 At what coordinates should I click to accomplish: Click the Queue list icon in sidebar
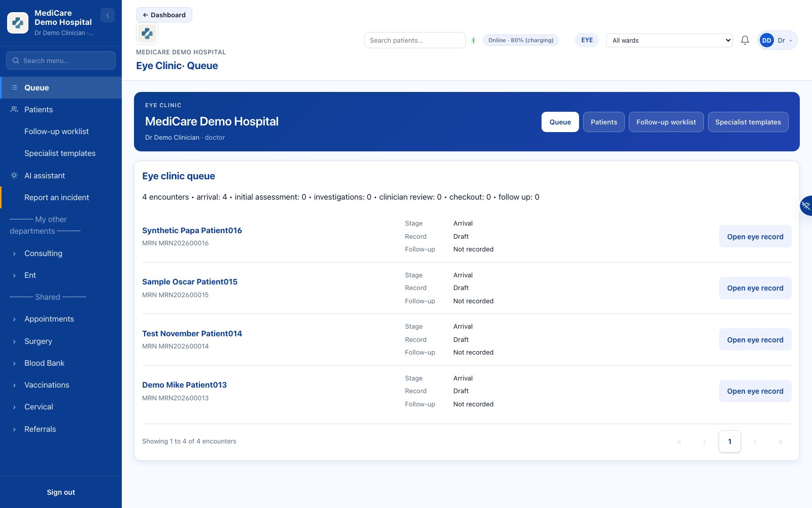(x=14, y=87)
